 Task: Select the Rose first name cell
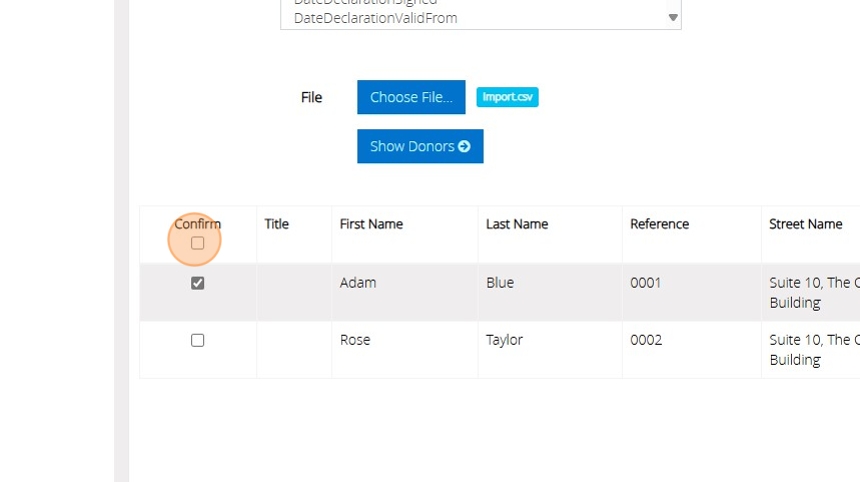(355, 340)
